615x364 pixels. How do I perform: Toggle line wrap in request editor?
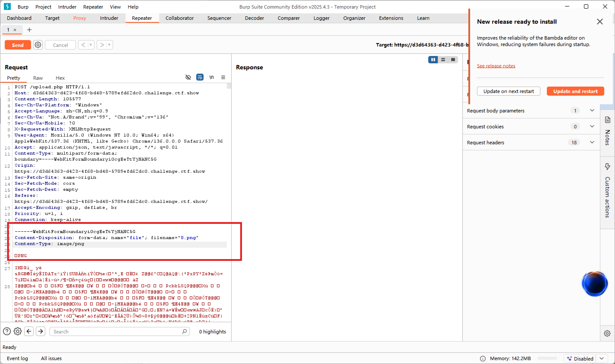point(200,77)
